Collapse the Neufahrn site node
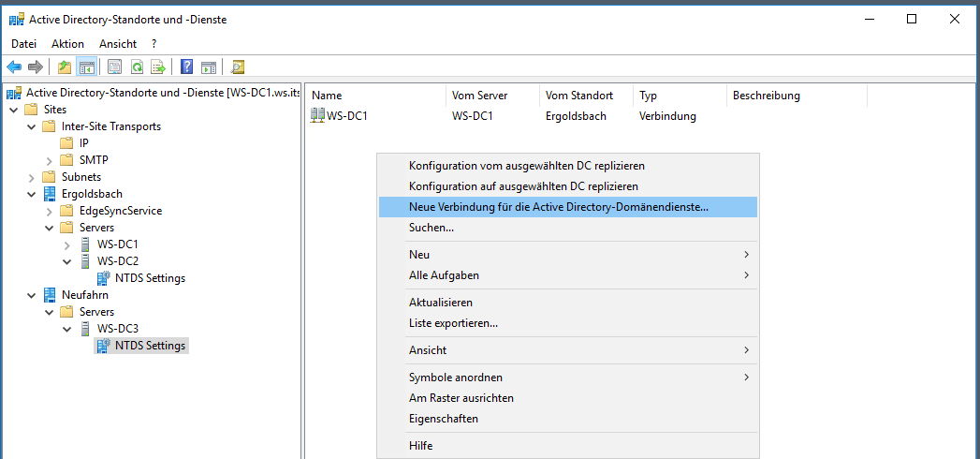 click(31, 295)
